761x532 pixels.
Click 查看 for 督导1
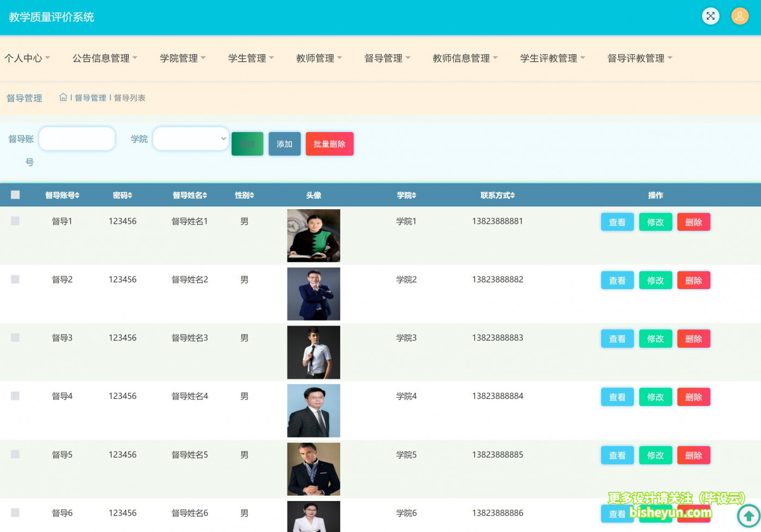click(617, 222)
